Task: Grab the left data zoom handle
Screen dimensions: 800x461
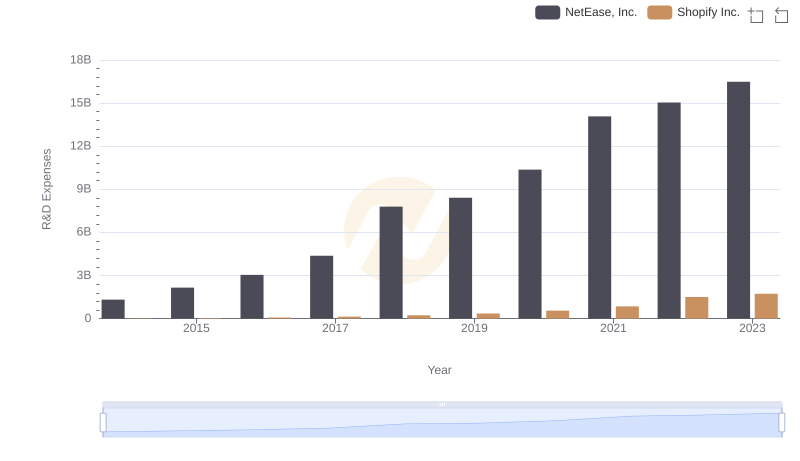Action: point(103,423)
